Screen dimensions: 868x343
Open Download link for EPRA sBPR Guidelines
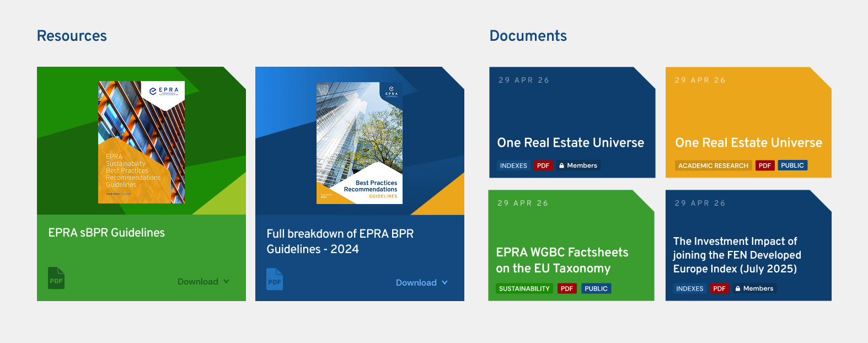pyautogui.click(x=198, y=281)
